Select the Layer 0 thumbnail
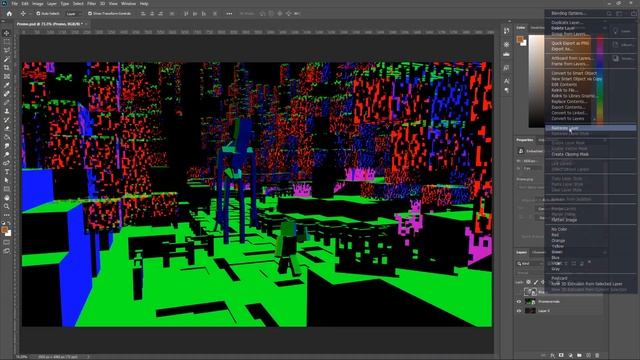This screenshot has height=360, width=640. pos(530,311)
